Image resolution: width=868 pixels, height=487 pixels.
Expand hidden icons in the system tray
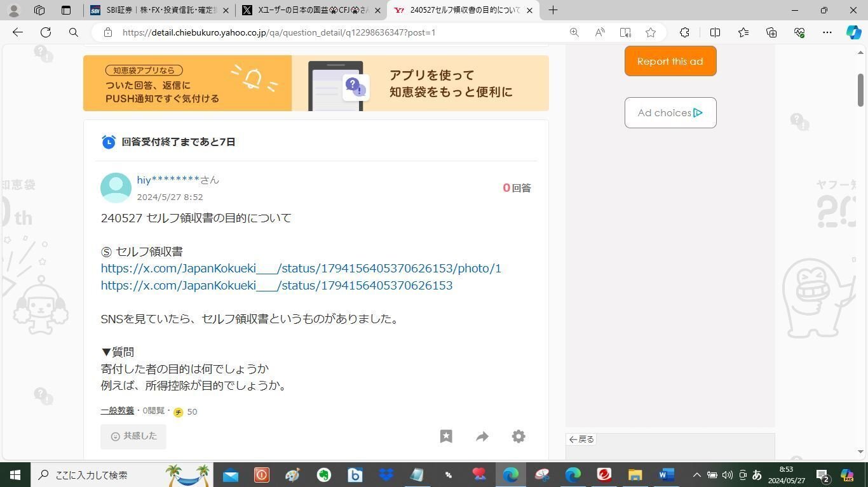[x=696, y=475]
